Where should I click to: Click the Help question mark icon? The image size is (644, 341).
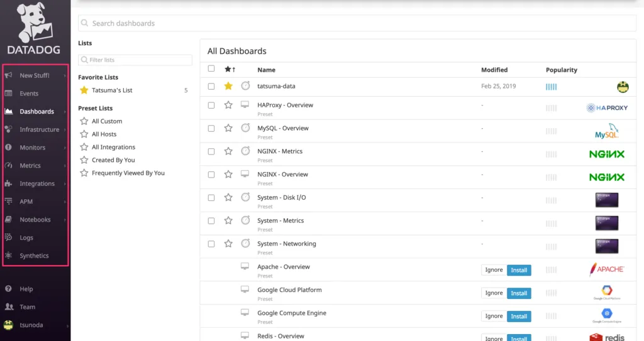pos(8,289)
